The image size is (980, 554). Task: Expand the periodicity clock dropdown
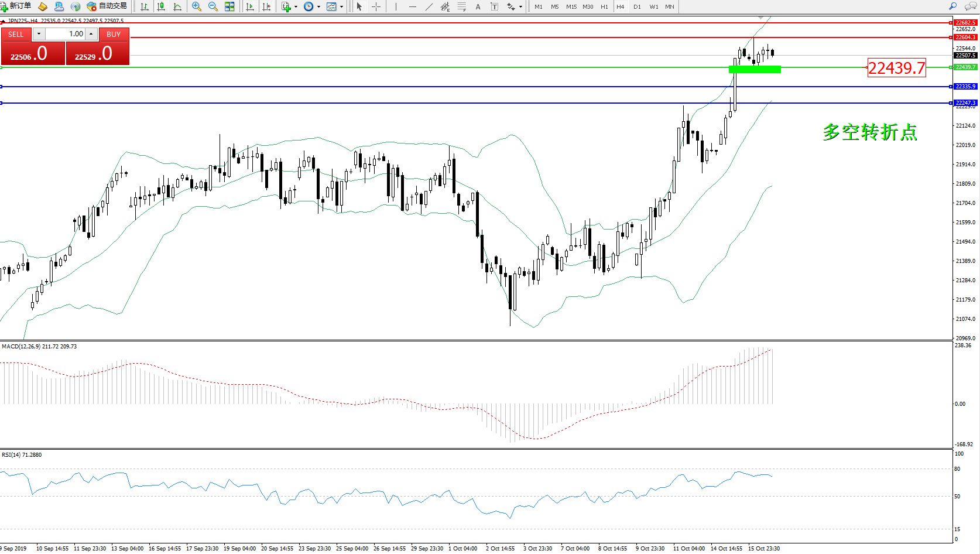coord(318,7)
